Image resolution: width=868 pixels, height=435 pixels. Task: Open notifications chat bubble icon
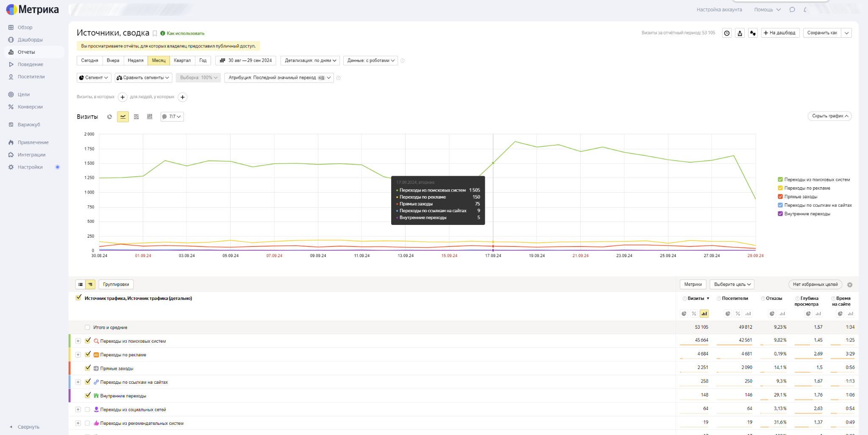coord(792,10)
